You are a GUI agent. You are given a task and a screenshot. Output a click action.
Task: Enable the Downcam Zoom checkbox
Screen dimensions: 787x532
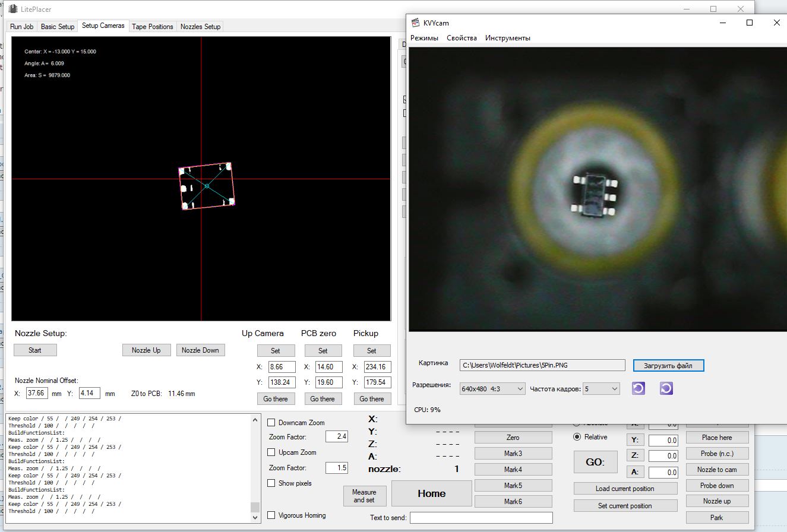click(x=271, y=423)
